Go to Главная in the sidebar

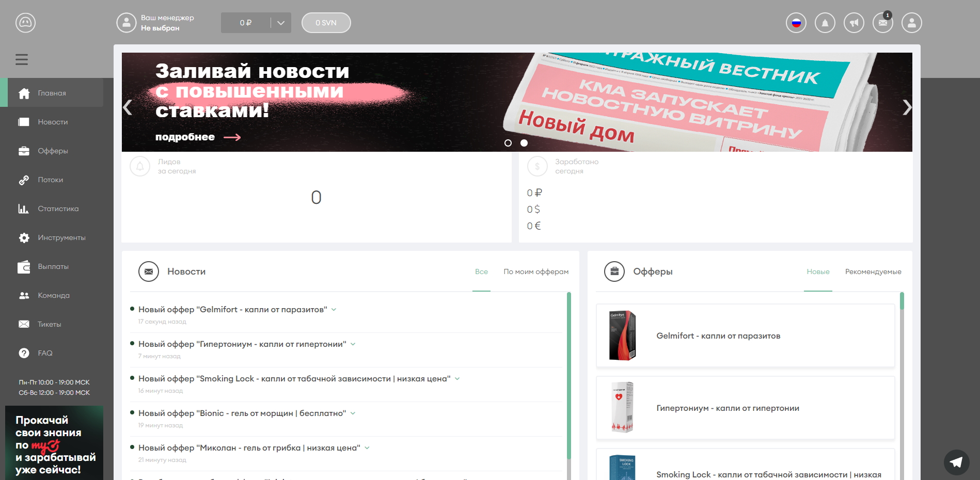(52, 93)
